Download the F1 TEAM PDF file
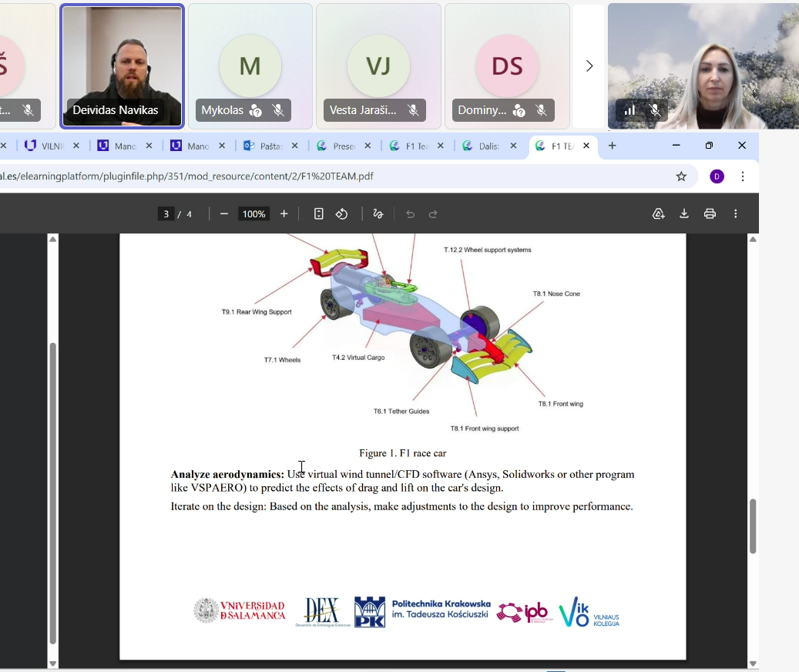The width and height of the screenshot is (799, 672). coord(683,214)
